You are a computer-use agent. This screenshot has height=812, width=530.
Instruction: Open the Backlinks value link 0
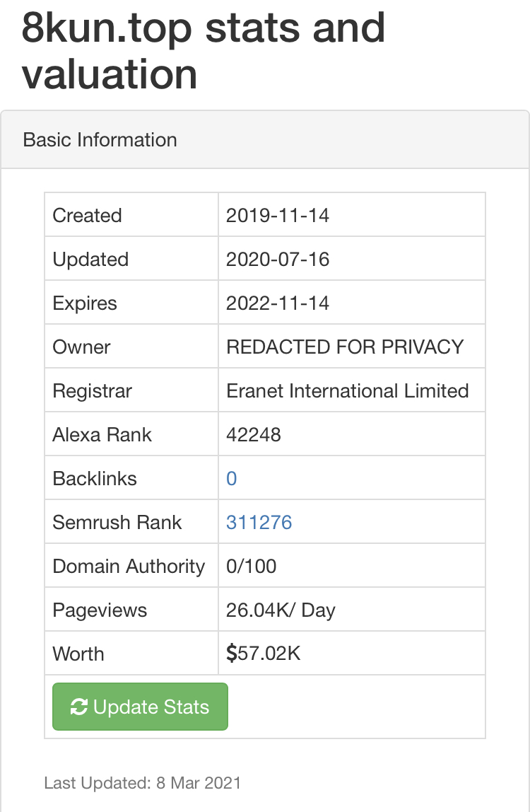click(232, 479)
